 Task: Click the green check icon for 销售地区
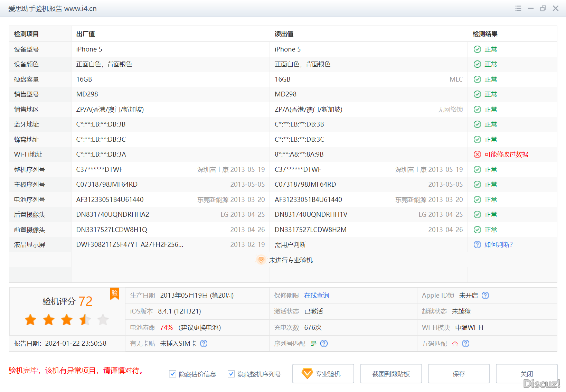point(477,110)
